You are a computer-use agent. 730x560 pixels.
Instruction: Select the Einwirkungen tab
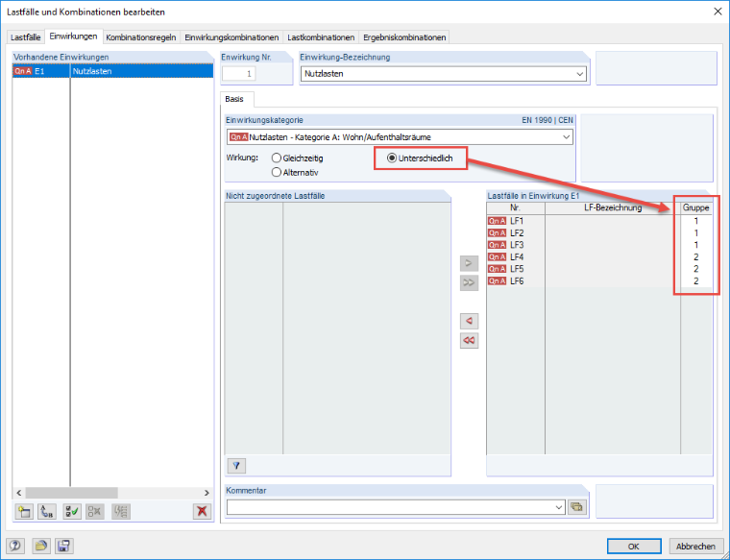(x=74, y=36)
